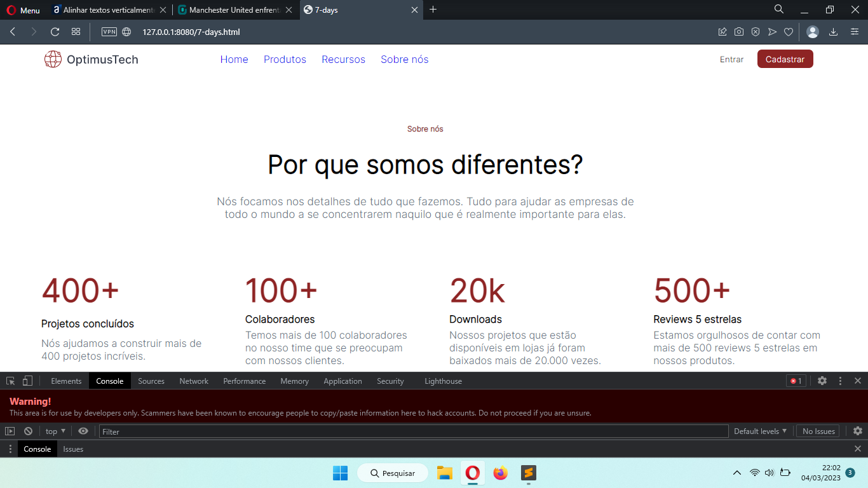
Task: Switch to the DevTools Elements tab
Action: 66,381
